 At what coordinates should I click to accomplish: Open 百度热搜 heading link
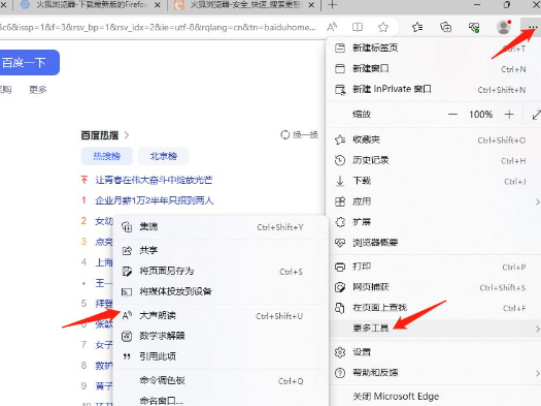pyautogui.click(x=105, y=135)
